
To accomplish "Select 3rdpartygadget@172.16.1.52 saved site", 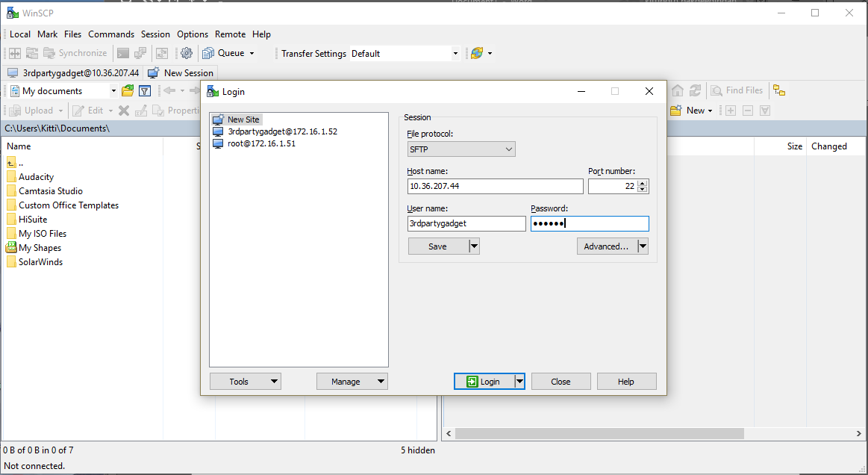I will 275,132.
